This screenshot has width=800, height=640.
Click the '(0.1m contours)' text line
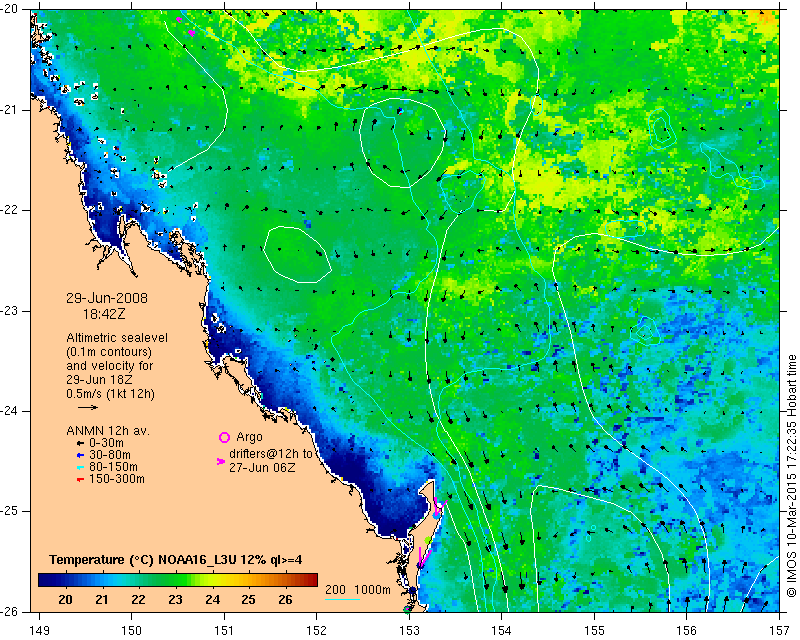pos(109,352)
